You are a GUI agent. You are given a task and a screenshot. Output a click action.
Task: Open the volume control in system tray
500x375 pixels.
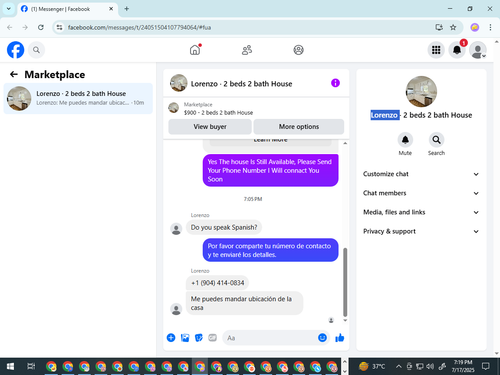point(430,367)
